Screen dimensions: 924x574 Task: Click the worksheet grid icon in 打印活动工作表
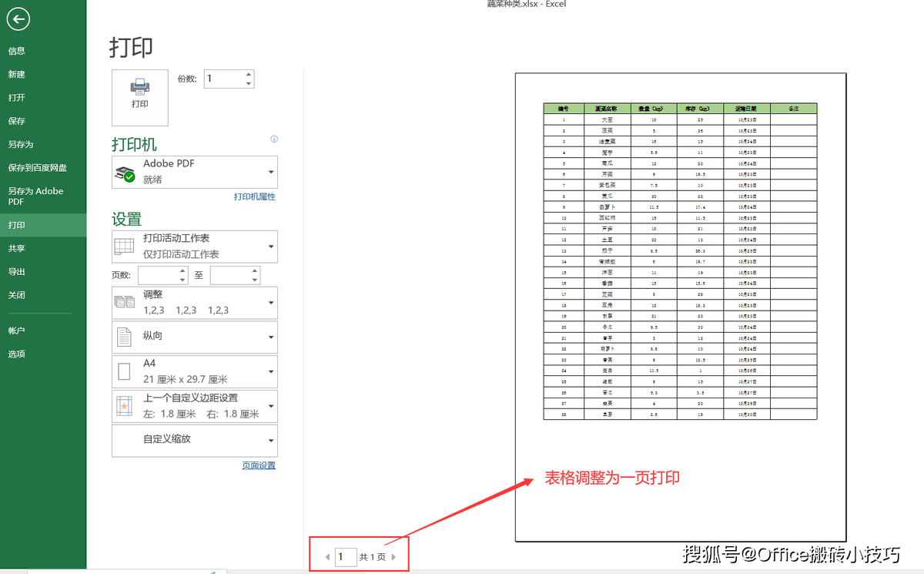click(x=124, y=247)
